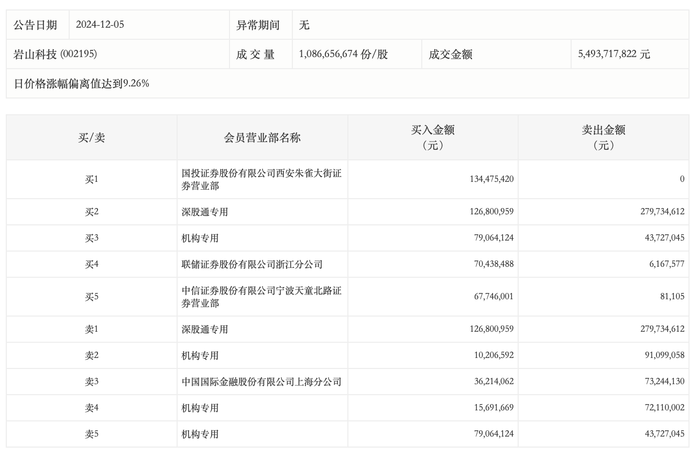Click buy amount 36,214,062

click(494, 381)
